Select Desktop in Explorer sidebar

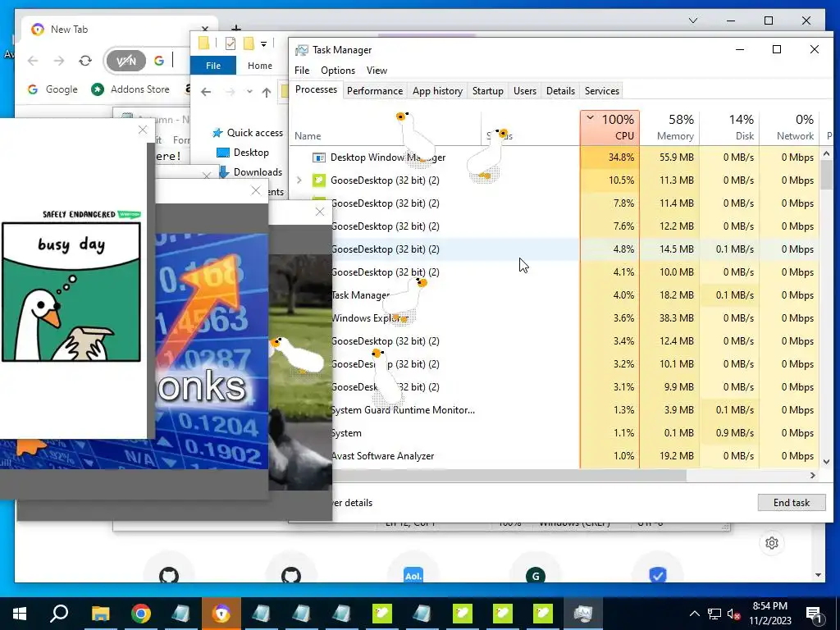(x=243, y=153)
